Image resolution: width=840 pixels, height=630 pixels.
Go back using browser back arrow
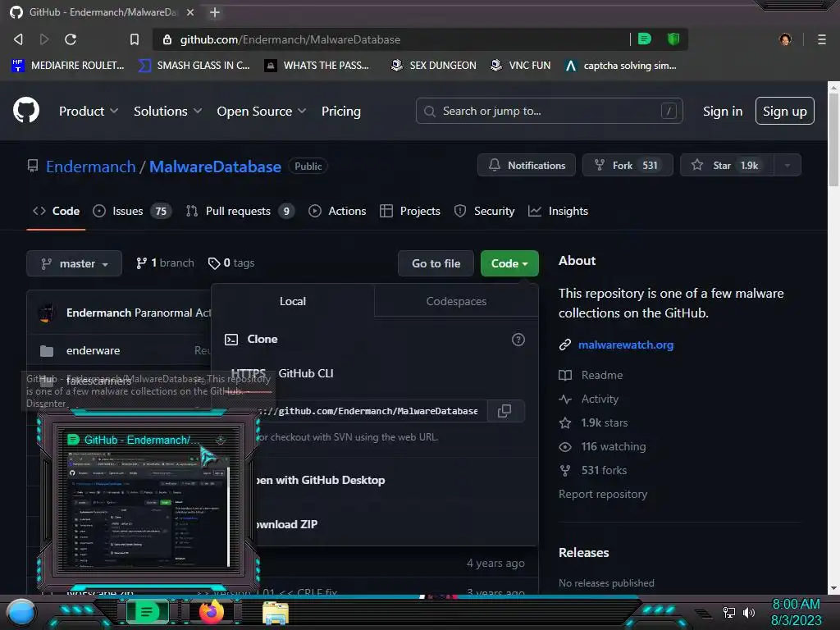pyautogui.click(x=18, y=39)
